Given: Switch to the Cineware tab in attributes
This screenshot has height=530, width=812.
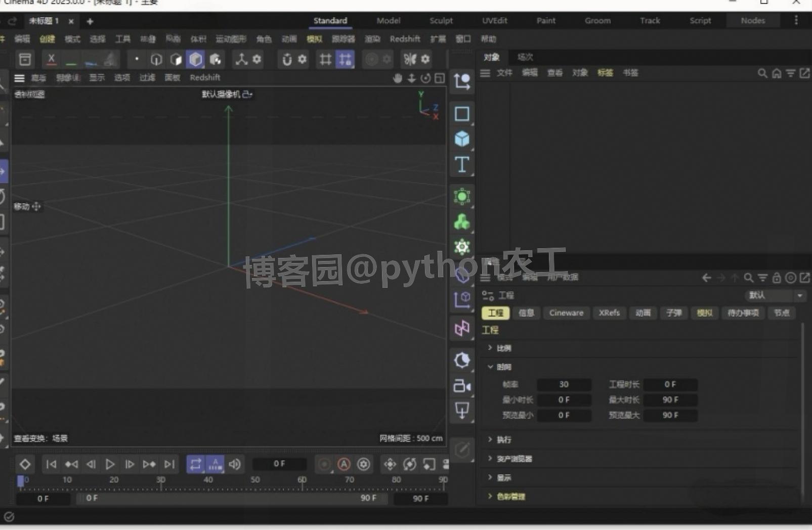Looking at the screenshot, I should (x=566, y=313).
